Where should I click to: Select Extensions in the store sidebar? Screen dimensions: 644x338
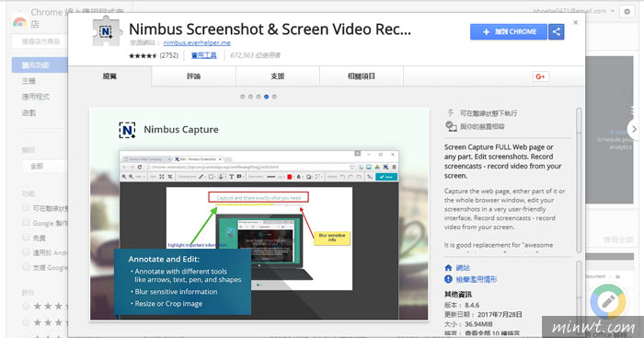(x=40, y=65)
